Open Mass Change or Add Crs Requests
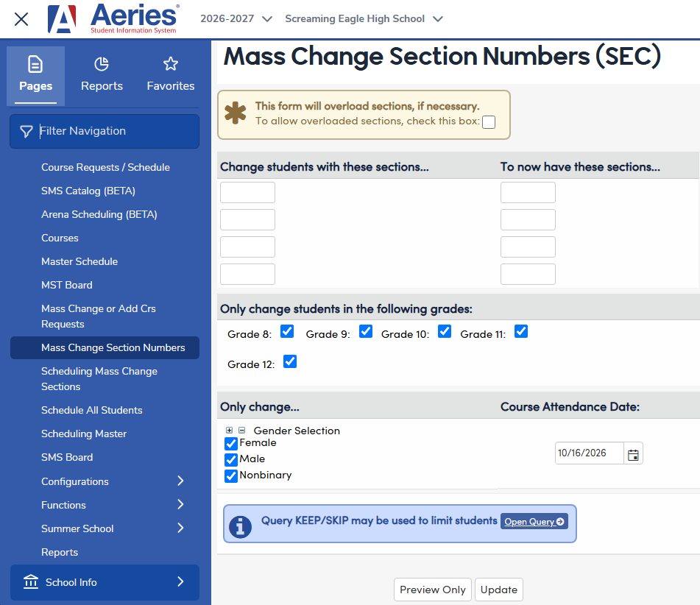Image resolution: width=700 pixels, height=605 pixels. click(98, 316)
